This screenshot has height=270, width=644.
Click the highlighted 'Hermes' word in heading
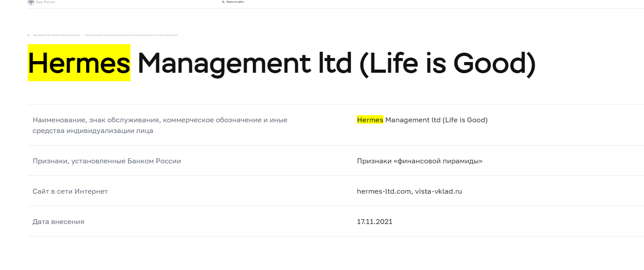[79, 63]
